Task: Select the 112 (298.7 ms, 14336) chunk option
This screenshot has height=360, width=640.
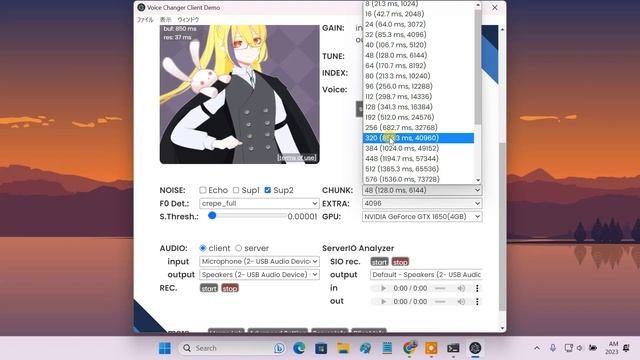Action: click(418, 96)
